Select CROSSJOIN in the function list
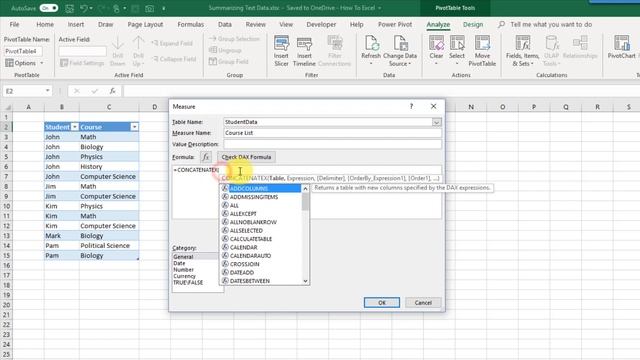The width and height of the screenshot is (640, 360). (261, 264)
